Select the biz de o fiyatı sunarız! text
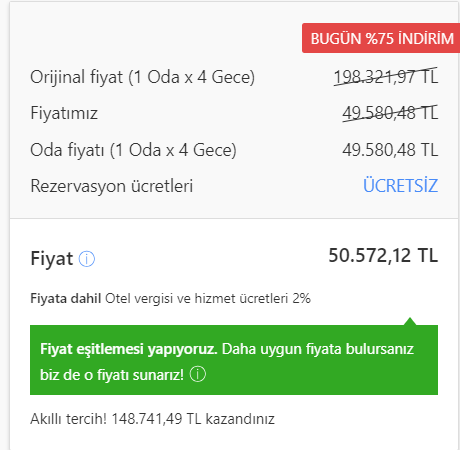Image resolution: width=460 pixels, height=450 pixels. pyautogui.click(x=112, y=375)
